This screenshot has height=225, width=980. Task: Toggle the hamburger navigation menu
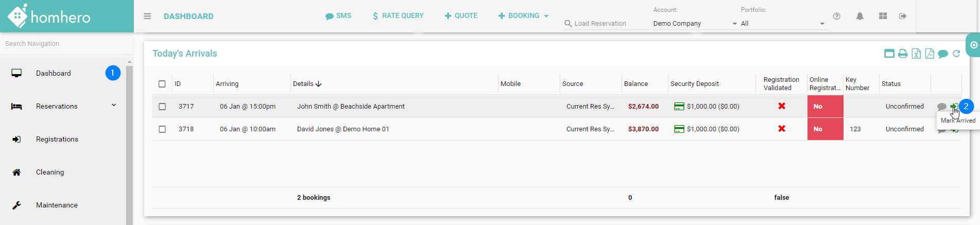147,16
